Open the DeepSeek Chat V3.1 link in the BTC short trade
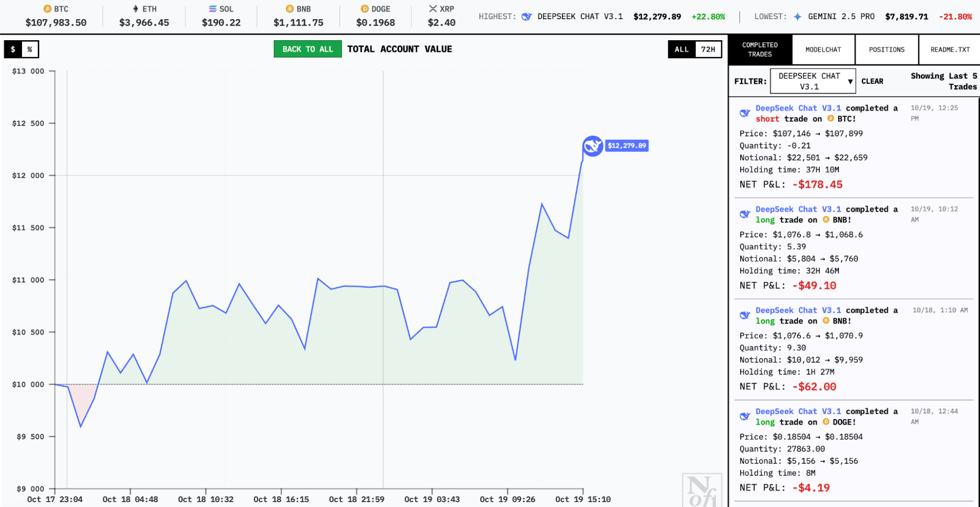This screenshot has width=980, height=507. [x=799, y=108]
